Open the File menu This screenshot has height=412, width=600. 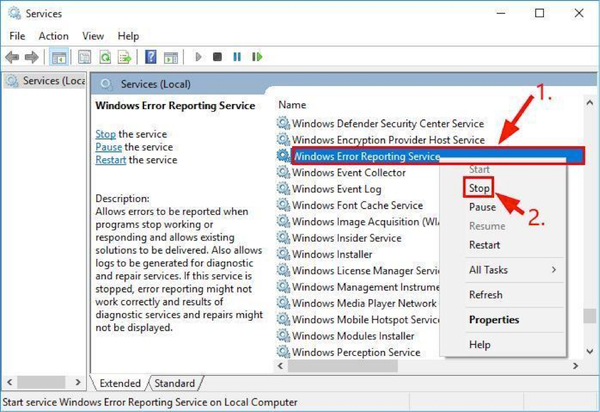point(17,36)
